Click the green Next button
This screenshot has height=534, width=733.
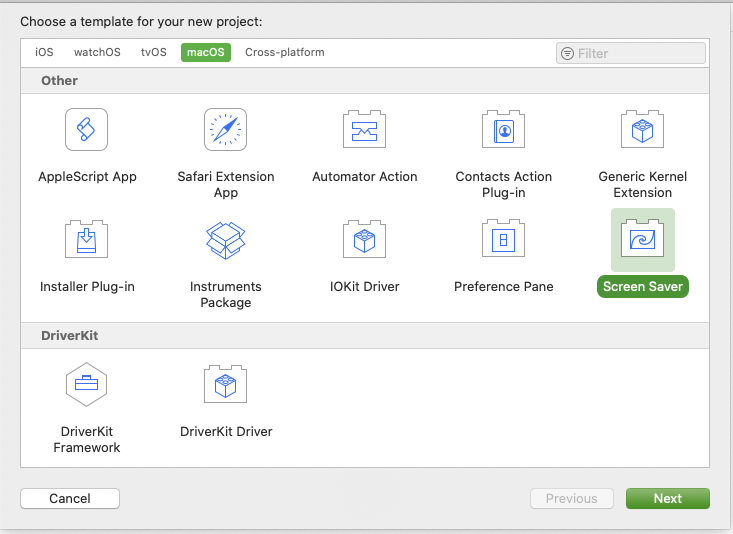pyautogui.click(x=667, y=498)
